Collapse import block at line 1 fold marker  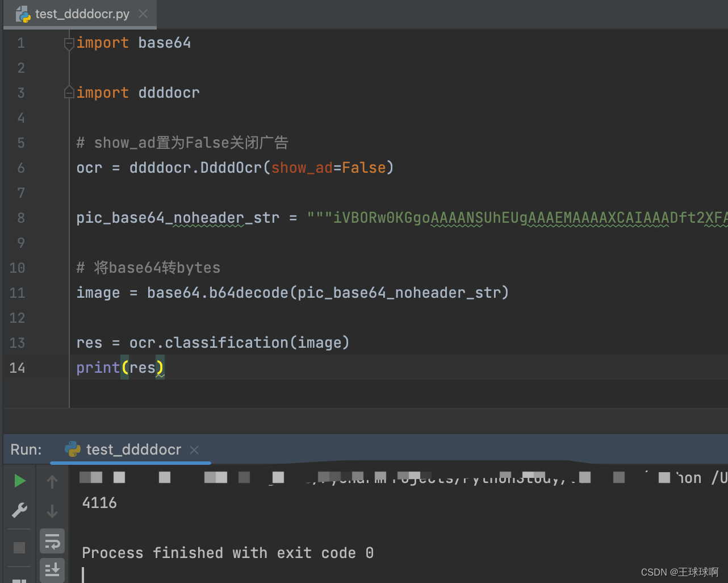69,43
